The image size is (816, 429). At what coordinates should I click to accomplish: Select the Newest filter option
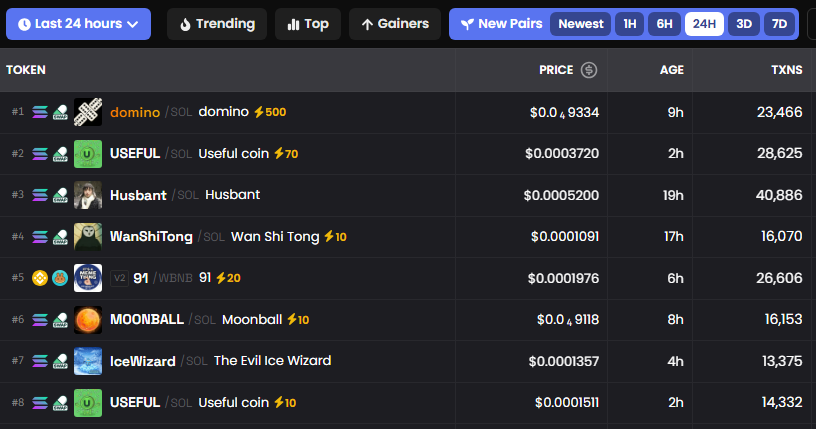(x=581, y=24)
